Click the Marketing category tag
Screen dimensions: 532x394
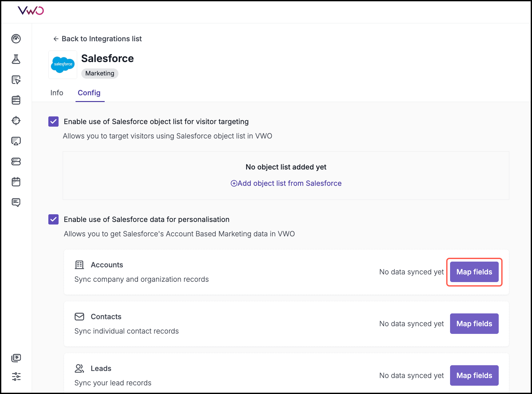(x=100, y=74)
